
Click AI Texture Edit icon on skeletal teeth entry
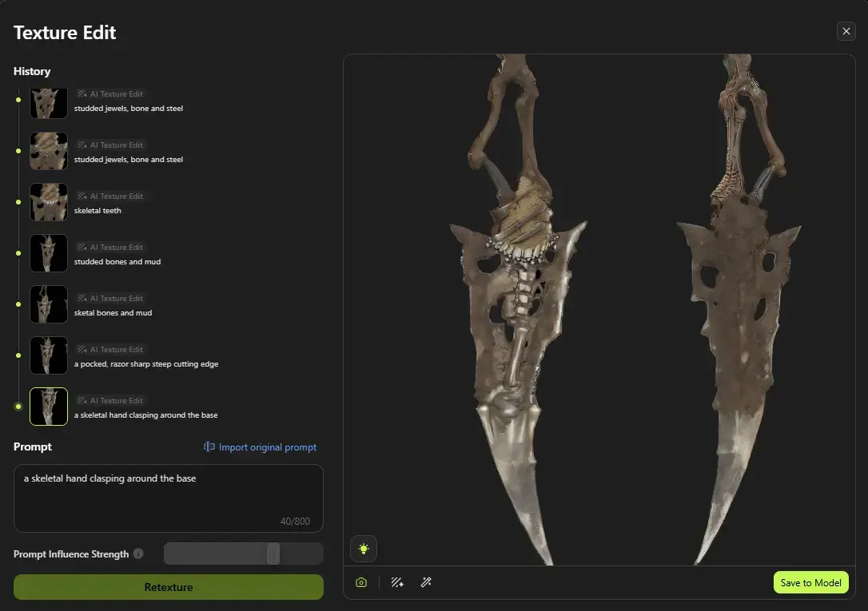pos(82,196)
